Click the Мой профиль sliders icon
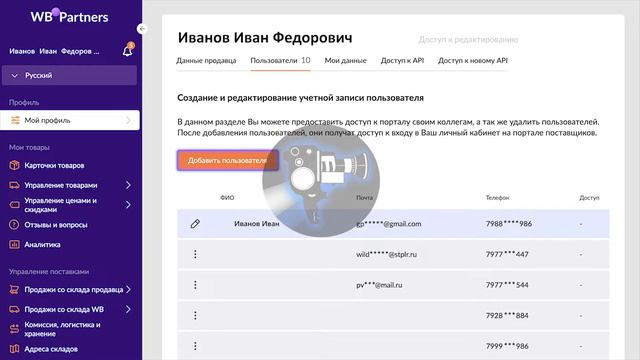Screen dimensions: 640x360 [15, 120]
